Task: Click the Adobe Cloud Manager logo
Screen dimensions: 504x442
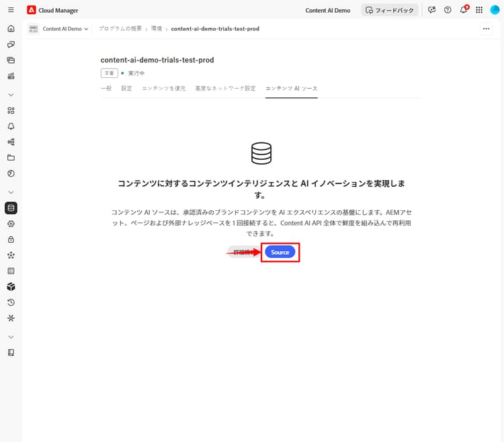Action: (x=31, y=10)
